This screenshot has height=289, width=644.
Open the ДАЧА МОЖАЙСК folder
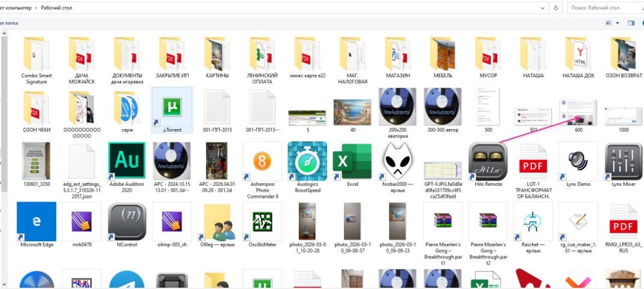click(x=82, y=54)
